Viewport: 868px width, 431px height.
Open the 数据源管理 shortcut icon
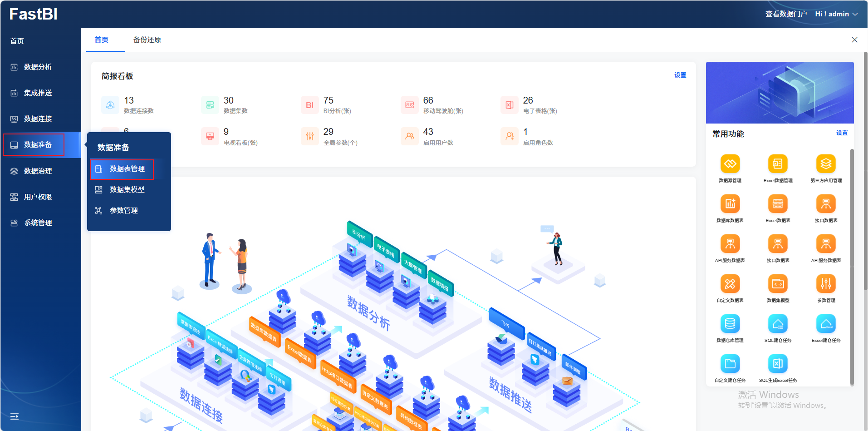click(730, 164)
